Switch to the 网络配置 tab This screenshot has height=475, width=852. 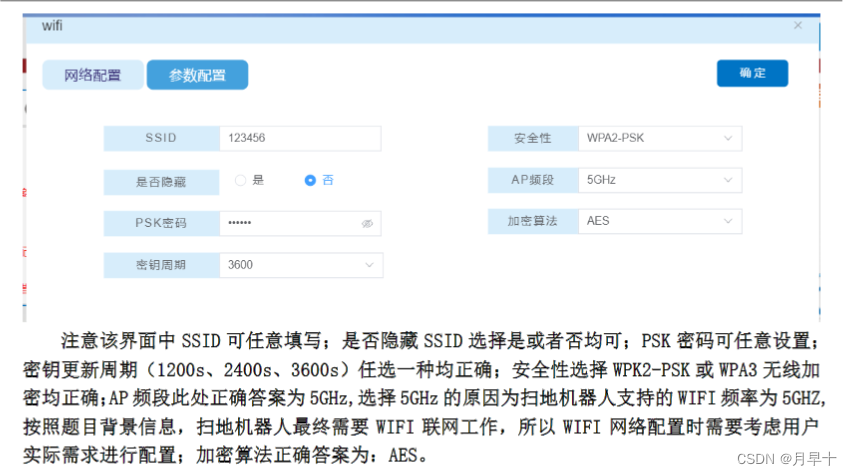(93, 75)
